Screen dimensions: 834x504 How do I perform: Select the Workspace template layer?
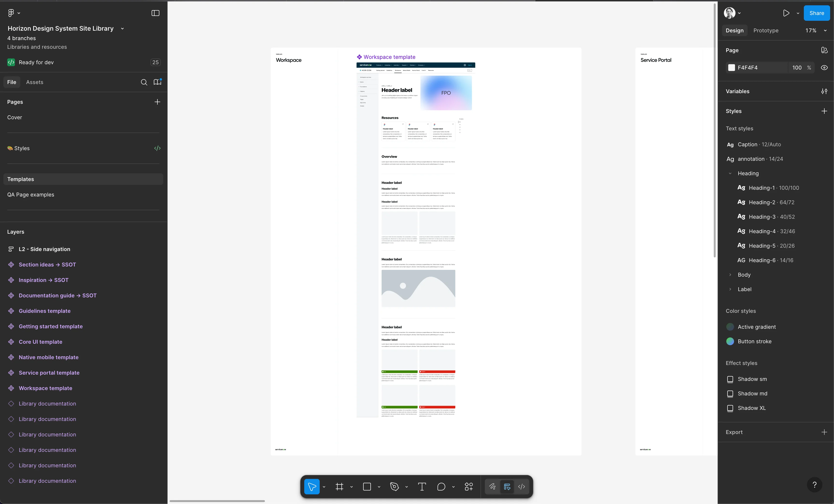pyautogui.click(x=45, y=388)
